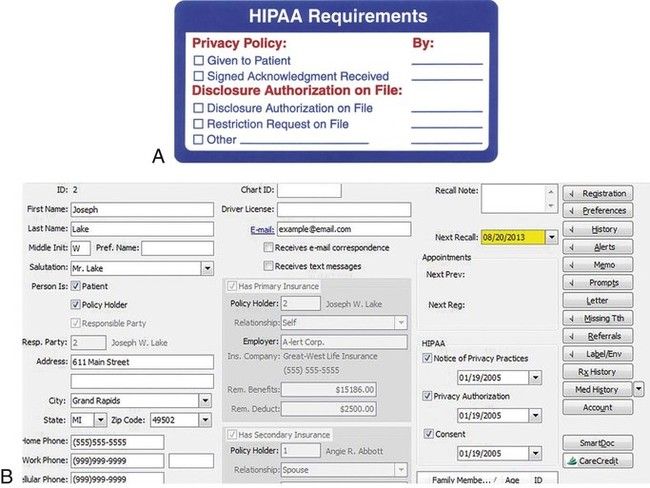This screenshot has width=650, height=488.
Task: Click the First Name input field
Action: click(x=141, y=210)
